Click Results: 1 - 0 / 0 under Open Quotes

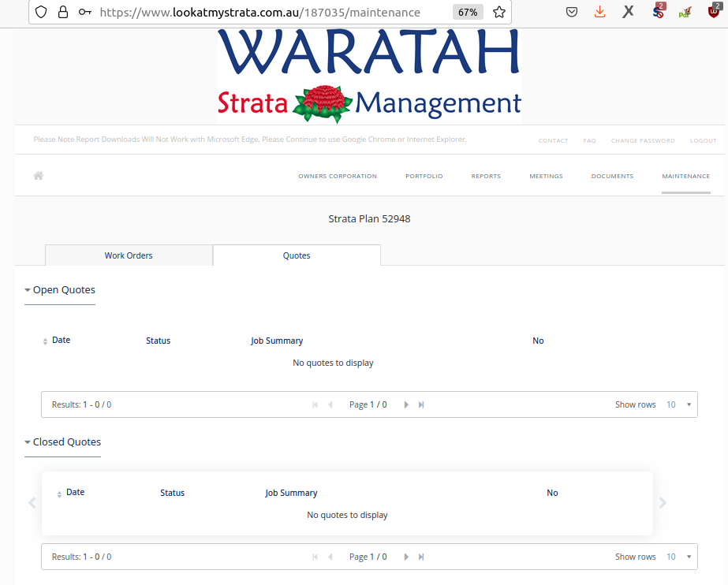pyautogui.click(x=82, y=404)
